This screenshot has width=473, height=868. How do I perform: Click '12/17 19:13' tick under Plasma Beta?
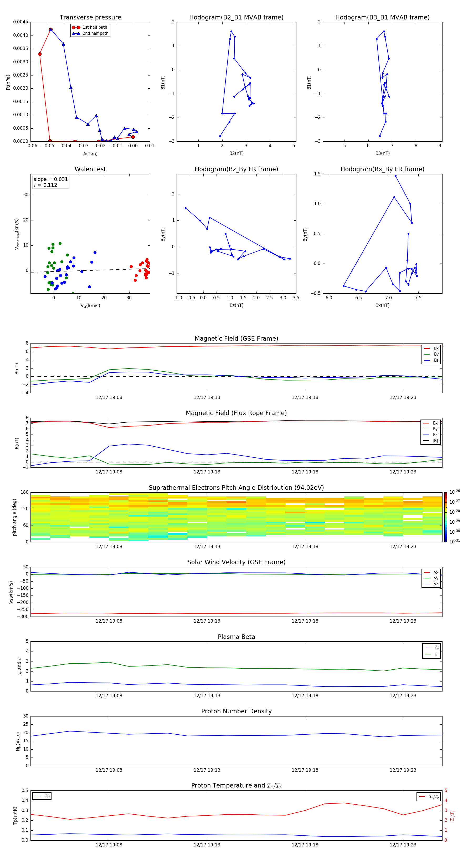[207, 695]
